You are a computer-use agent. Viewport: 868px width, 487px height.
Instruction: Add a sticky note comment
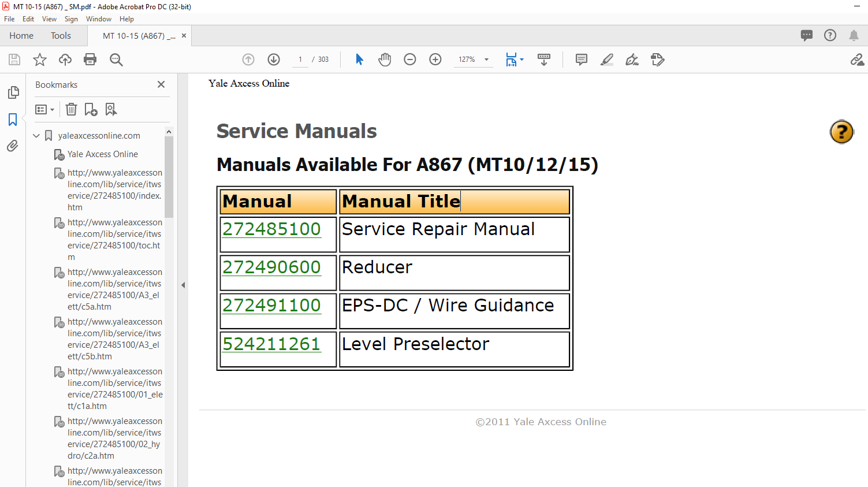pyautogui.click(x=582, y=60)
